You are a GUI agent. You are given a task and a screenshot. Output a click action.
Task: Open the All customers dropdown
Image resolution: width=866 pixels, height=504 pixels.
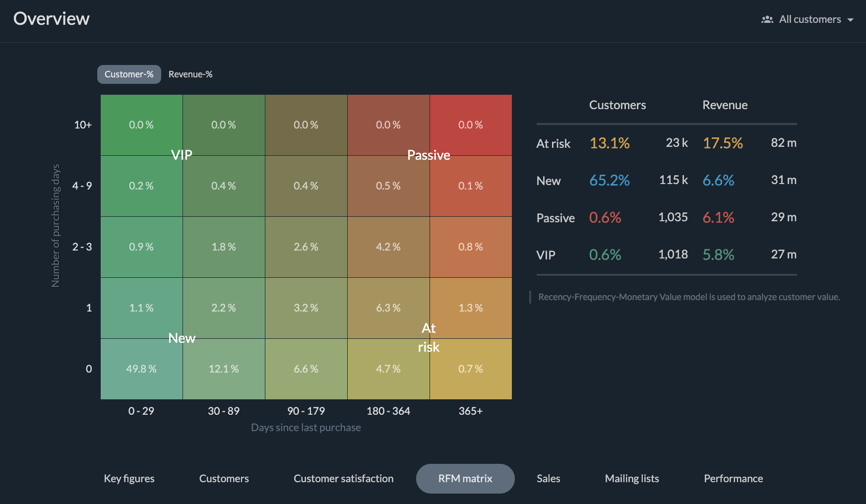click(x=807, y=19)
